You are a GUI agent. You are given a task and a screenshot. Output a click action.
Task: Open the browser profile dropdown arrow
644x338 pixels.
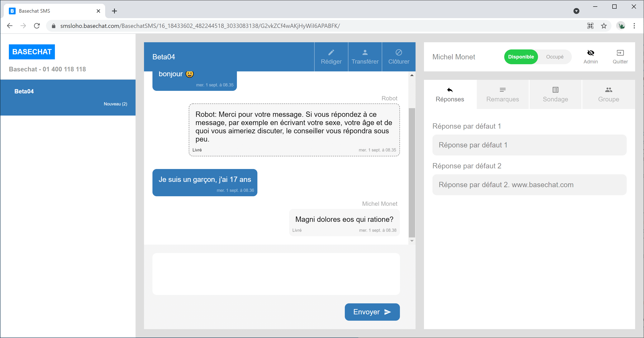pyautogui.click(x=576, y=11)
